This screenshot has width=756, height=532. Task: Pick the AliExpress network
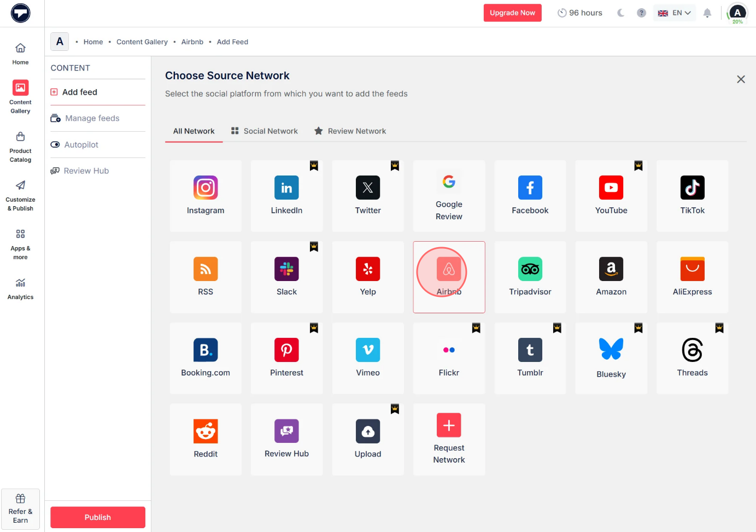(693, 277)
